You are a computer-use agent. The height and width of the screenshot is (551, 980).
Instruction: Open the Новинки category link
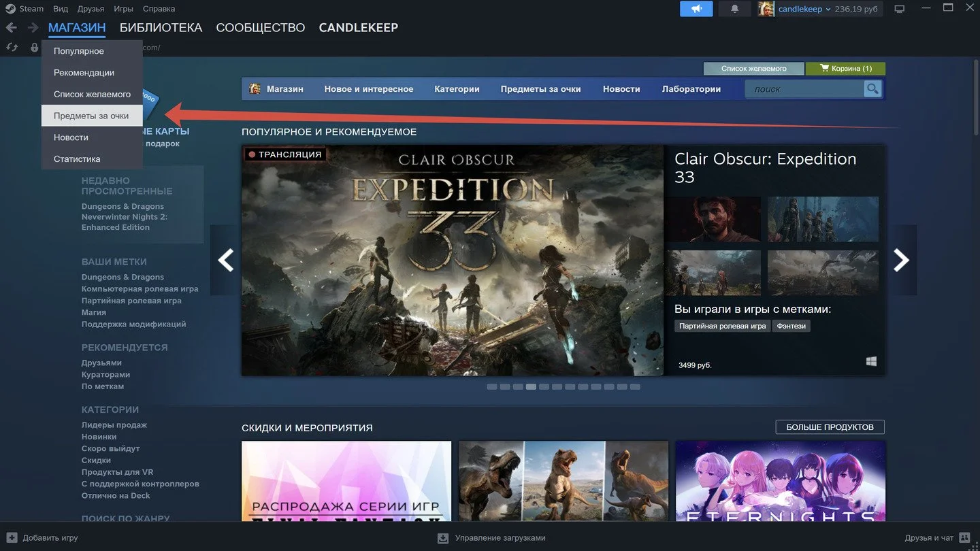(x=99, y=437)
